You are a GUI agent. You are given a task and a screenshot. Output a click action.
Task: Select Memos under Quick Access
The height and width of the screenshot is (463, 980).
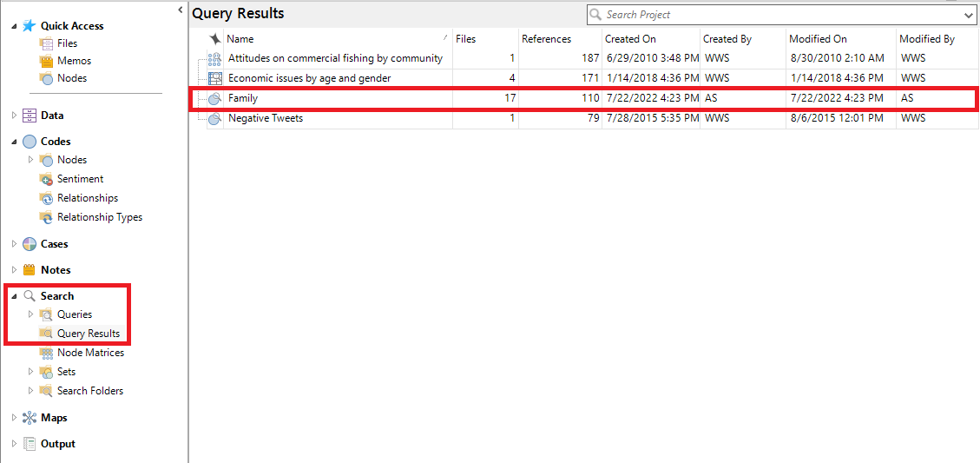[75, 61]
